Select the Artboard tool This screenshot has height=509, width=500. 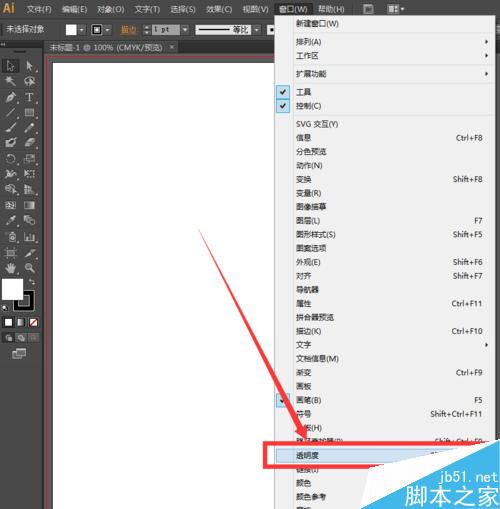click(x=10, y=253)
